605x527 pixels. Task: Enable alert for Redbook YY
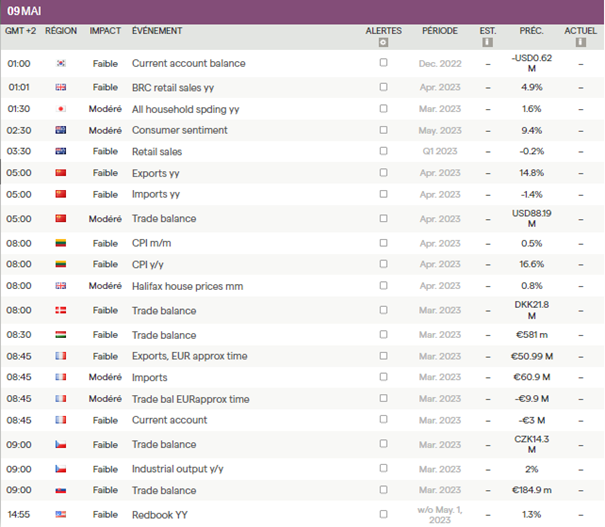(x=383, y=514)
